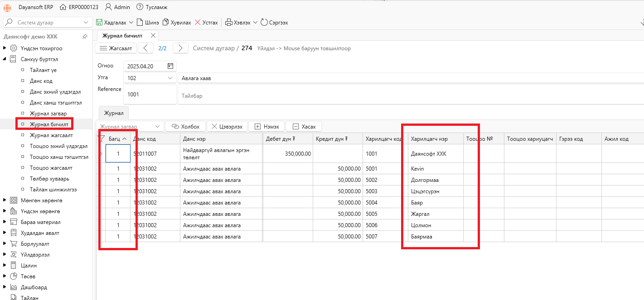The image size is (644, 300).
Task: Open Тайлан шинжилгээ in sidebar
Action: click(53, 190)
